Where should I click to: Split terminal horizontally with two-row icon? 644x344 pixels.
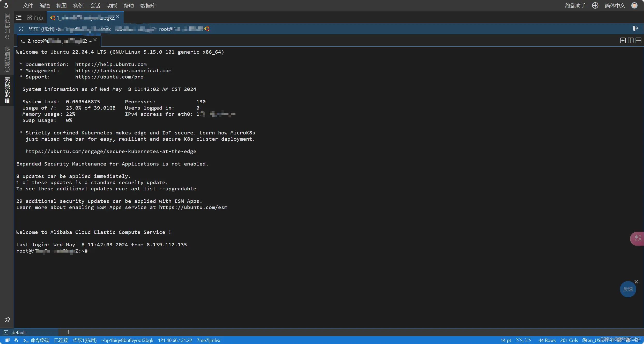[638, 40]
